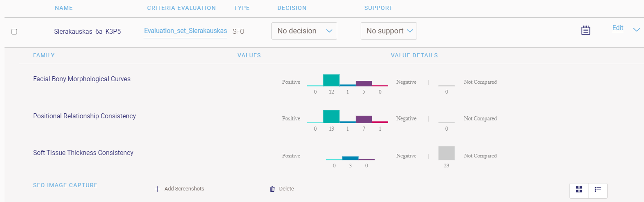The height and width of the screenshot is (202, 644).
Task: Click the CRITERIA EVALUATION column header
Action: 181,8
